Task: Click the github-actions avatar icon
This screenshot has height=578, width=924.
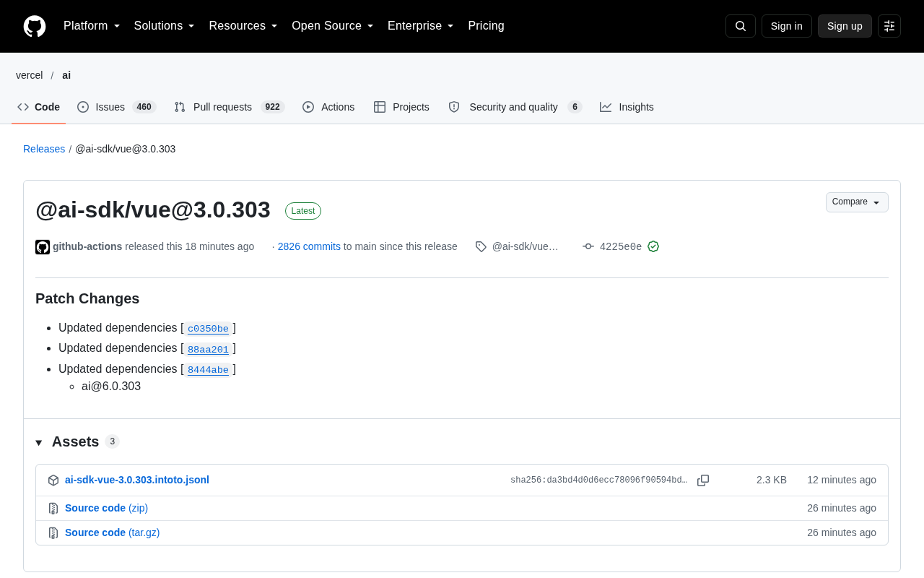Action: pyautogui.click(x=43, y=247)
